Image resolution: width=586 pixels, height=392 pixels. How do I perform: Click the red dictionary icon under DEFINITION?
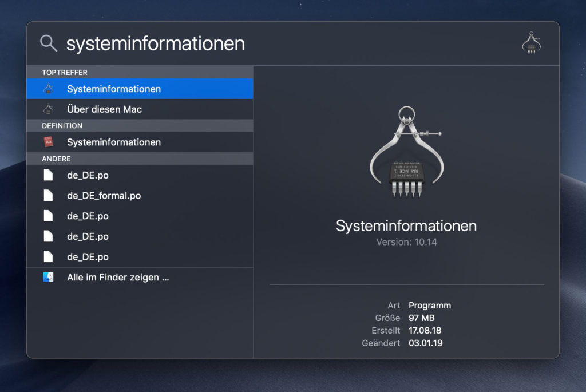click(x=48, y=142)
